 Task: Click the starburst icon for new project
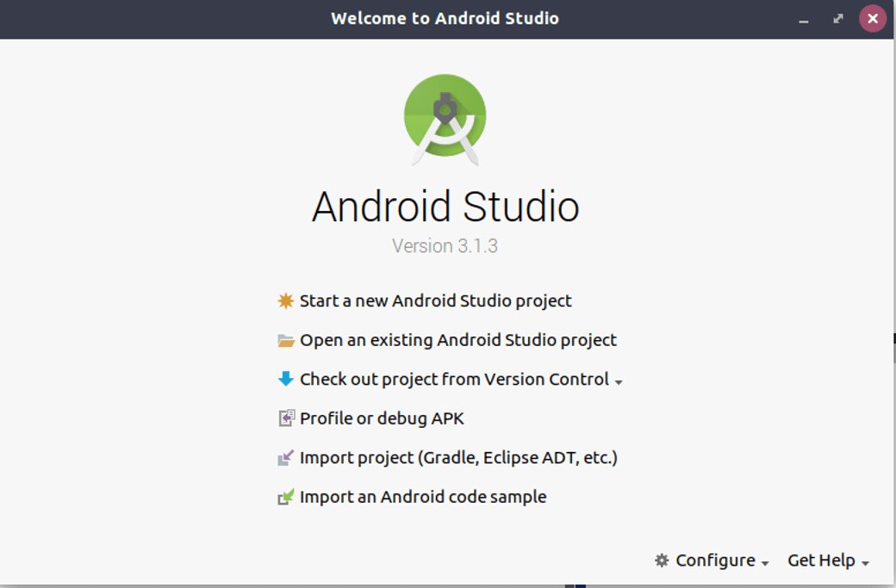click(286, 301)
